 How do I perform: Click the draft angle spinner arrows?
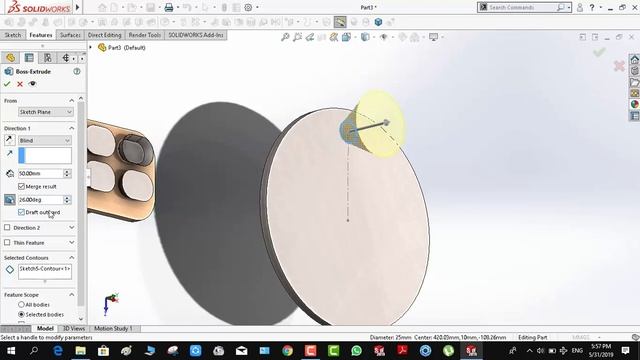point(67,200)
